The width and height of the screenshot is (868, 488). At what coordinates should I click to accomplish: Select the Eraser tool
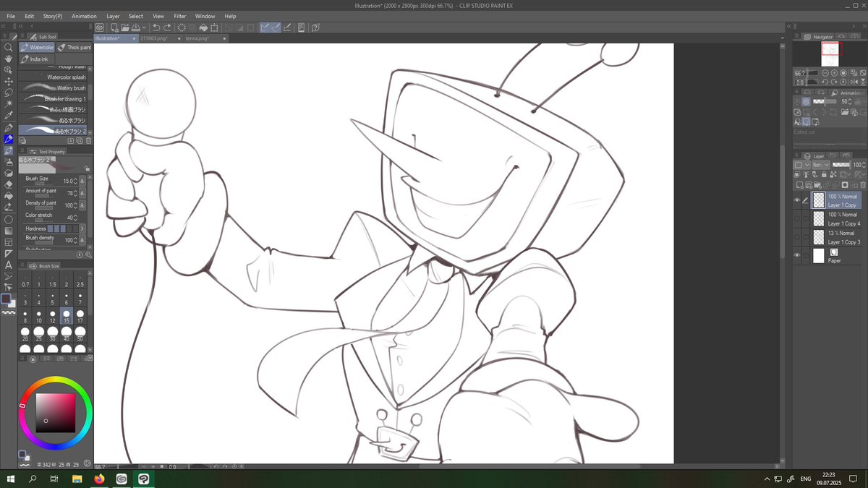(x=9, y=185)
